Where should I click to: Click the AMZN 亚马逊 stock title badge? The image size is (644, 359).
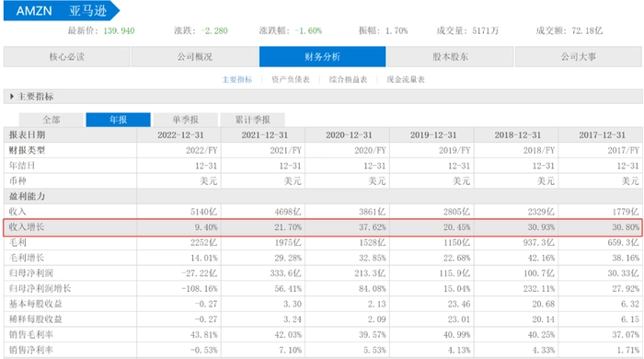tap(62, 11)
